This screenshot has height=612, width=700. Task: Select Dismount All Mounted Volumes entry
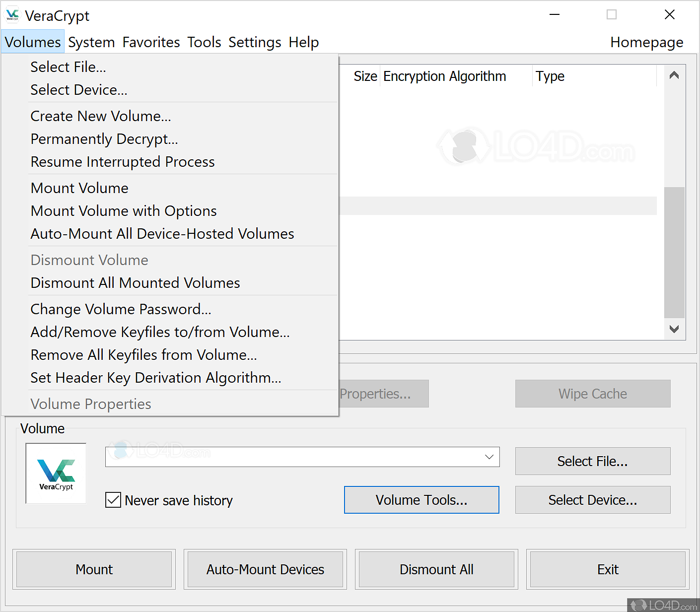pyautogui.click(x=170, y=283)
